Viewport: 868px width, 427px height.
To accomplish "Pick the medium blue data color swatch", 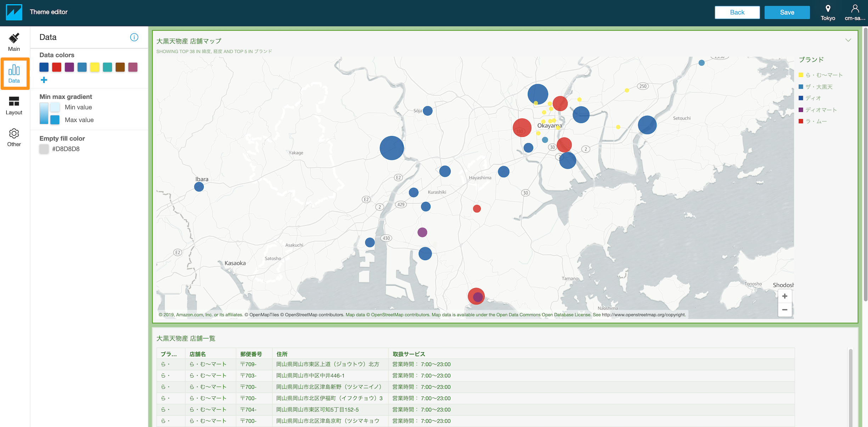I will [82, 67].
